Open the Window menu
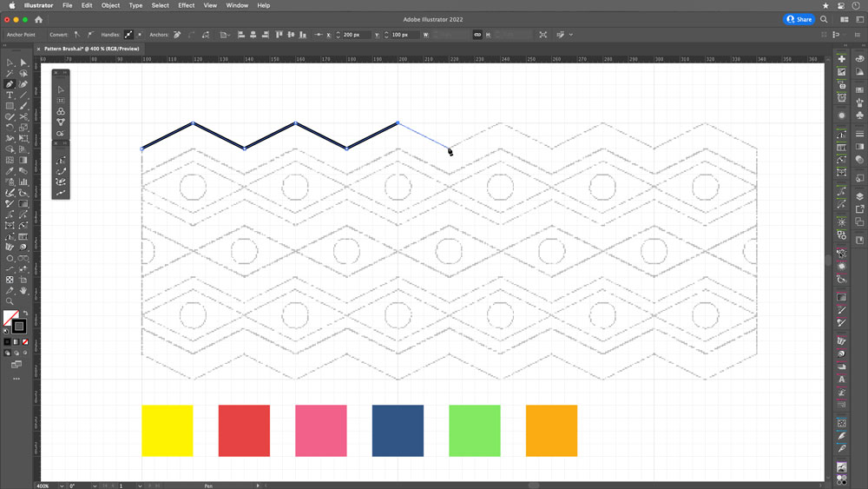Screen dimensions: 868x489 [x=237, y=5]
